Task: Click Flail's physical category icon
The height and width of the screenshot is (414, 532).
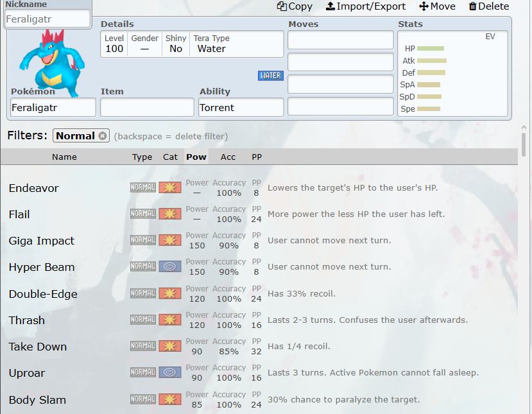Action: [170, 214]
